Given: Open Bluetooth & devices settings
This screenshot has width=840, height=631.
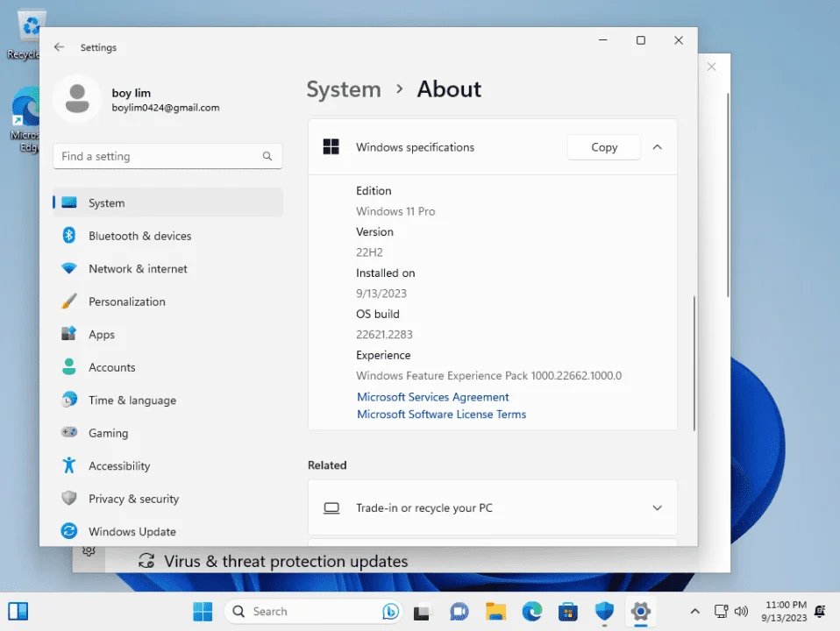Looking at the screenshot, I should point(167,236).
